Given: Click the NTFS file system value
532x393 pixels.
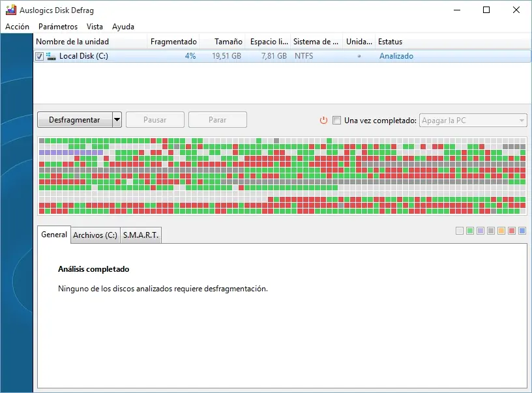Looking at the screenshot, I should [x=304, y=56].
